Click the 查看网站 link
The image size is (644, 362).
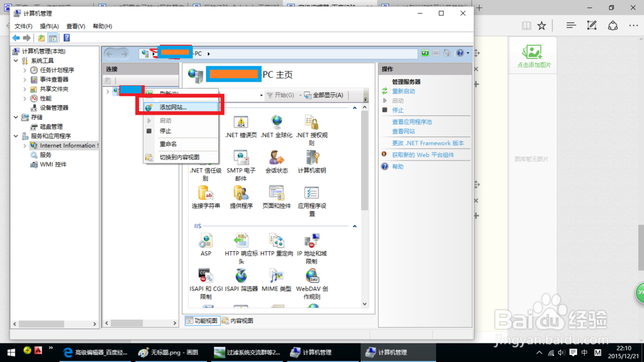(403, 131)
